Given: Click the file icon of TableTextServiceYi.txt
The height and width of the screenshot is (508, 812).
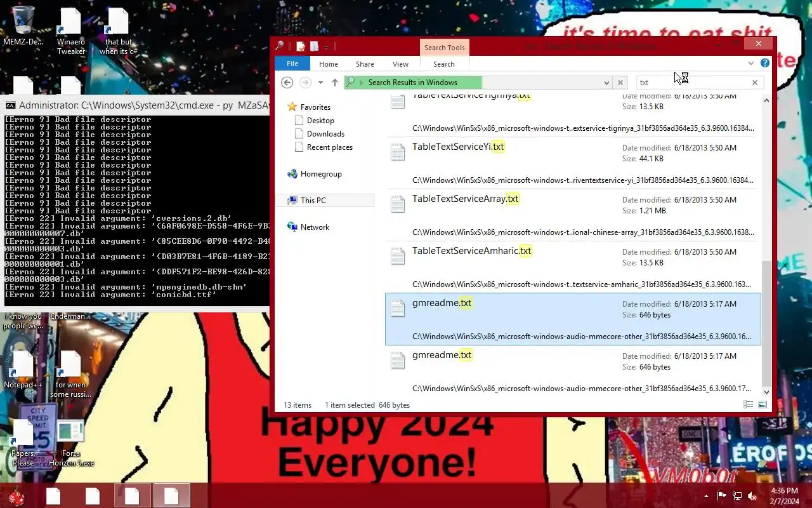Looking at the screenshot, I should coord(398,152).
